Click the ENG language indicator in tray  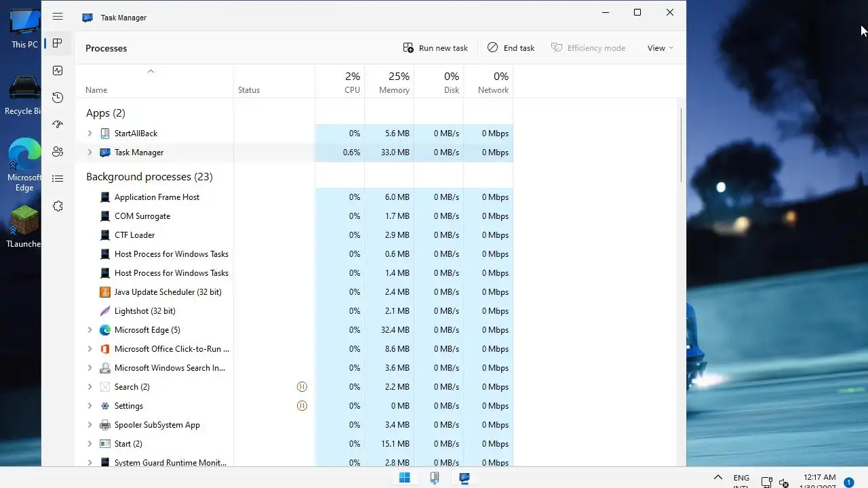pyautogui.click(x=741, y=481)
